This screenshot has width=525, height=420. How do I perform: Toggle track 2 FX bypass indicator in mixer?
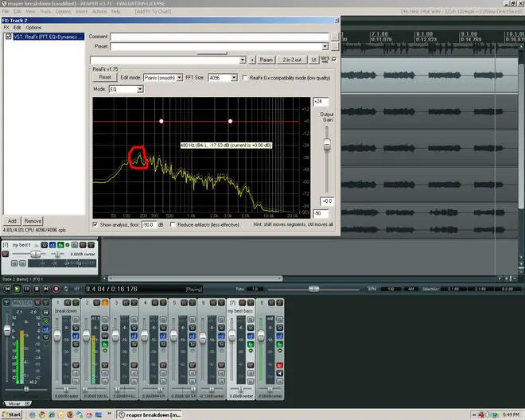(105, 351)
